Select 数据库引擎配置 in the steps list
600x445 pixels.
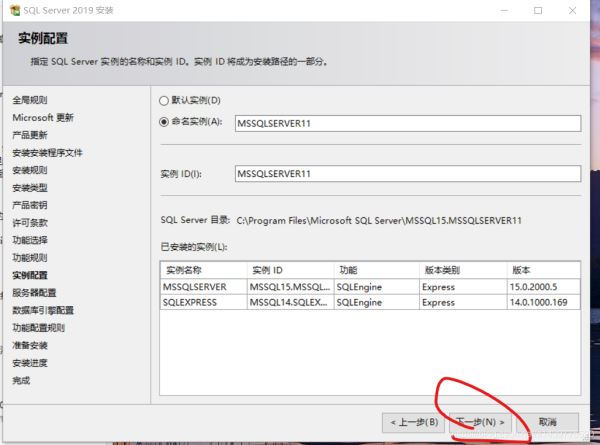41,310
